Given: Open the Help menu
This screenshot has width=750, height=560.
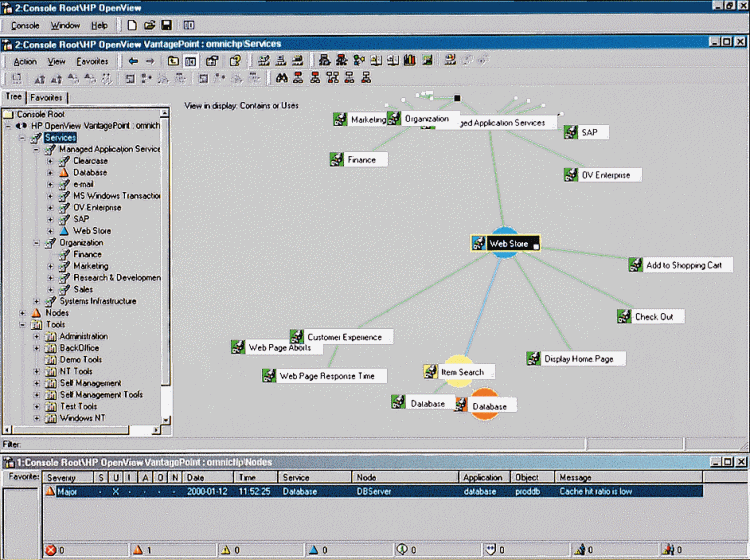Looking at the screenshot, I should 99,25.
